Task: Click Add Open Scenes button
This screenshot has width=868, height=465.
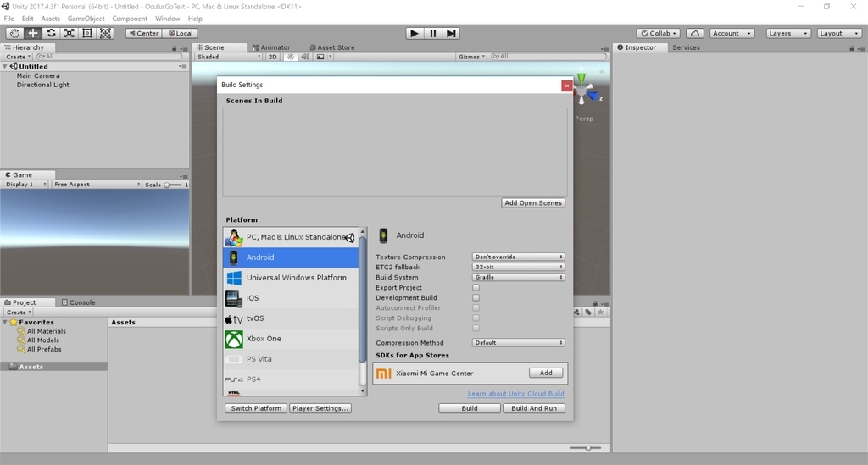Action: (533, 203)
